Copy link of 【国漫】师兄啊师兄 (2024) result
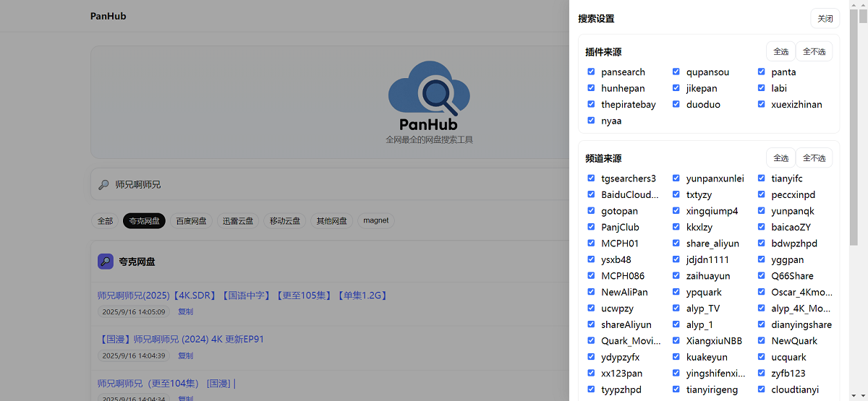This screenshot has height=401, width=868. pos(185,355)
